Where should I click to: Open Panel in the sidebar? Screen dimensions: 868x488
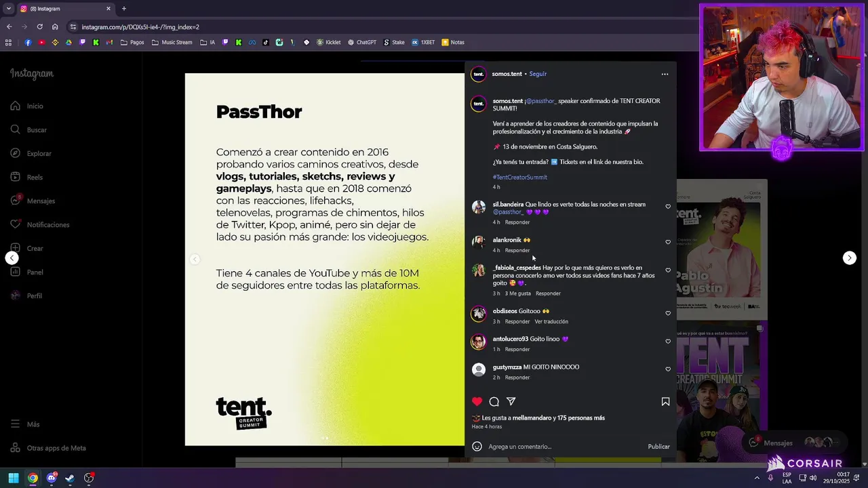(x=27, y=272)
